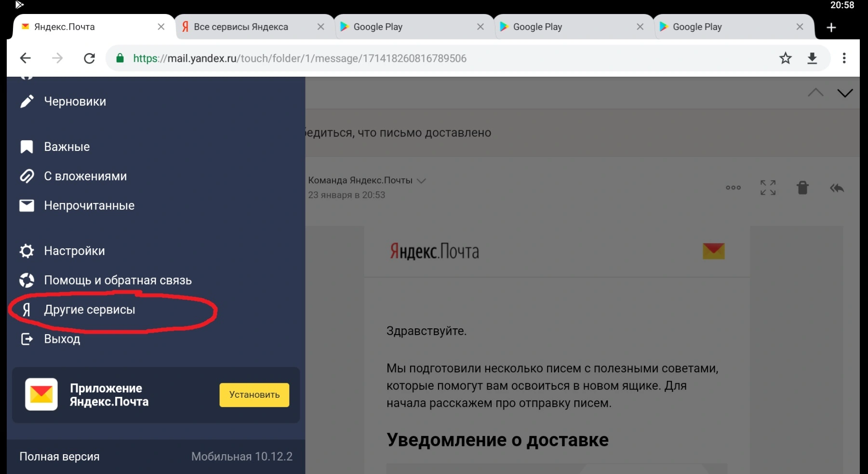Open the three-dots message options
The image size is (868, 474).
733,188
